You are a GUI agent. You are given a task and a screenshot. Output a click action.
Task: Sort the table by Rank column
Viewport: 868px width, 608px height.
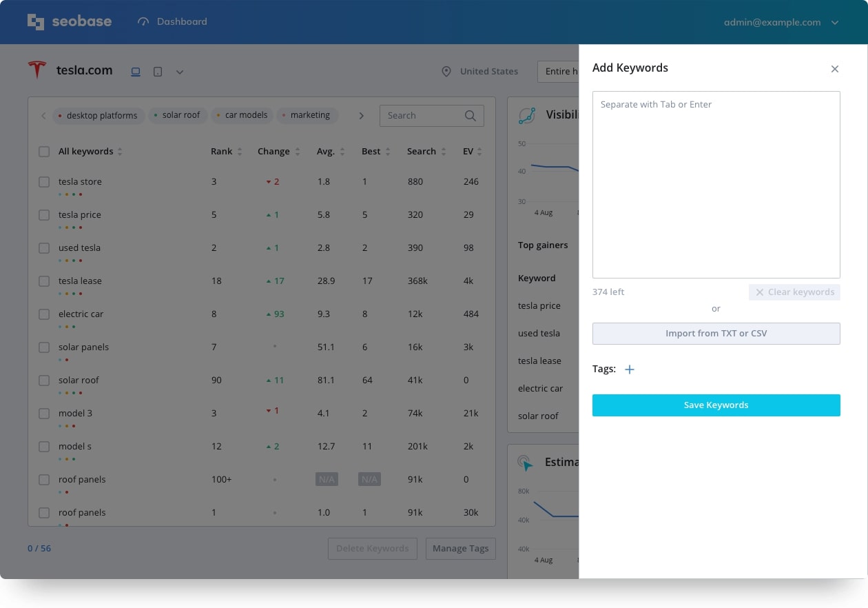point(226,152)
